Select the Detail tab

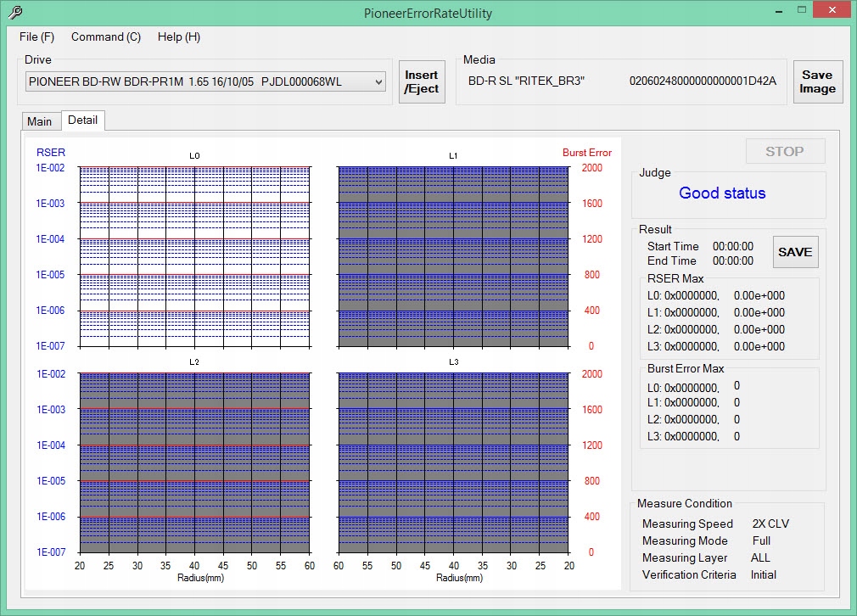pyautogui.click(x=83, y=120)
